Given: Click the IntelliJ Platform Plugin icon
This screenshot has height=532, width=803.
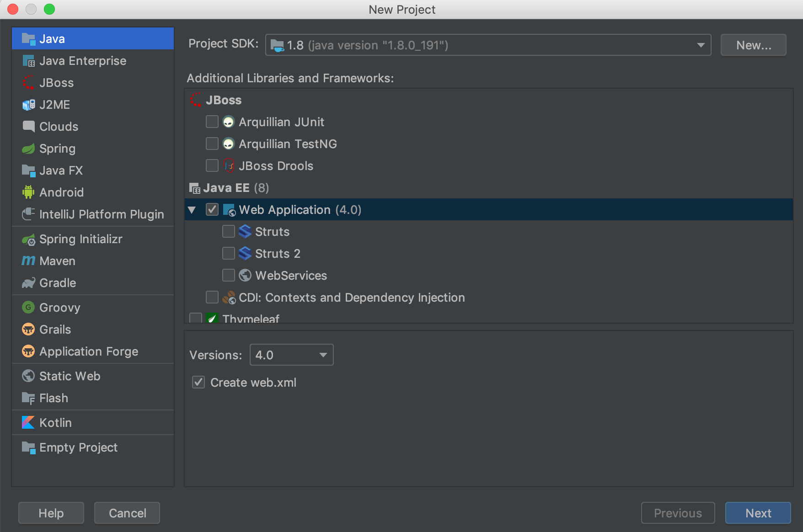Looking at the screenshot, I should 28,214.
